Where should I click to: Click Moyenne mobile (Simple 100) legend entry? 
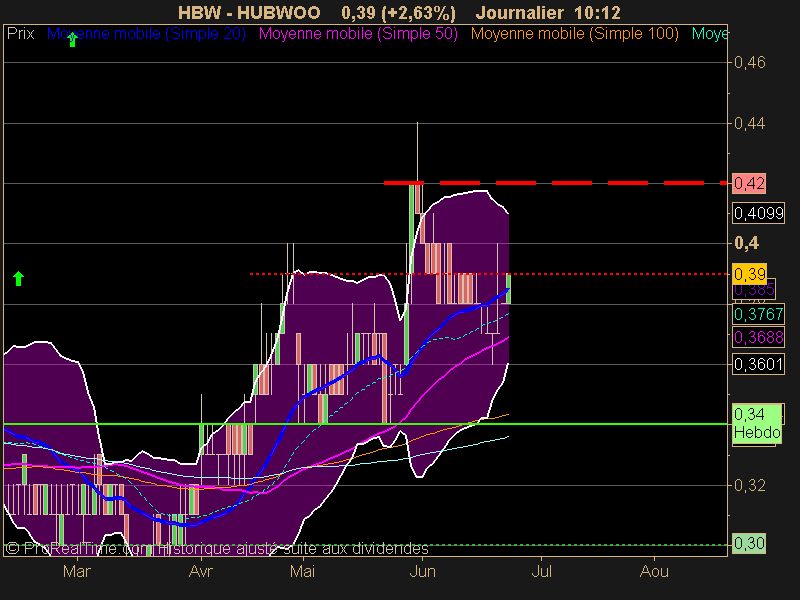point(574,34)
